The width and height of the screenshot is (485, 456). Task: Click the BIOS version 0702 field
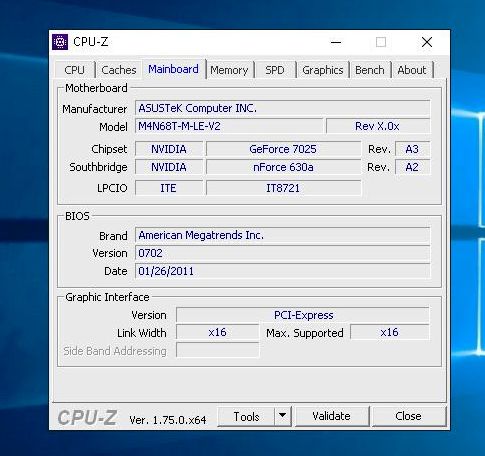[x=282, y=253]
